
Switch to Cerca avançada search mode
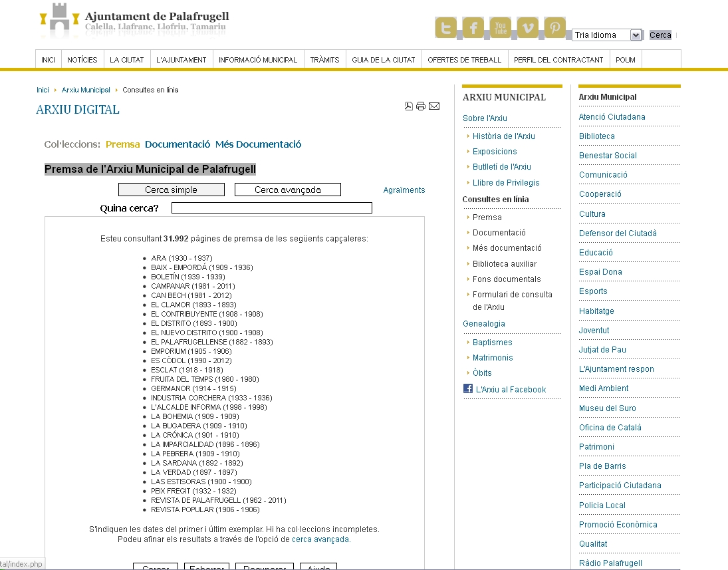(287, 190)
